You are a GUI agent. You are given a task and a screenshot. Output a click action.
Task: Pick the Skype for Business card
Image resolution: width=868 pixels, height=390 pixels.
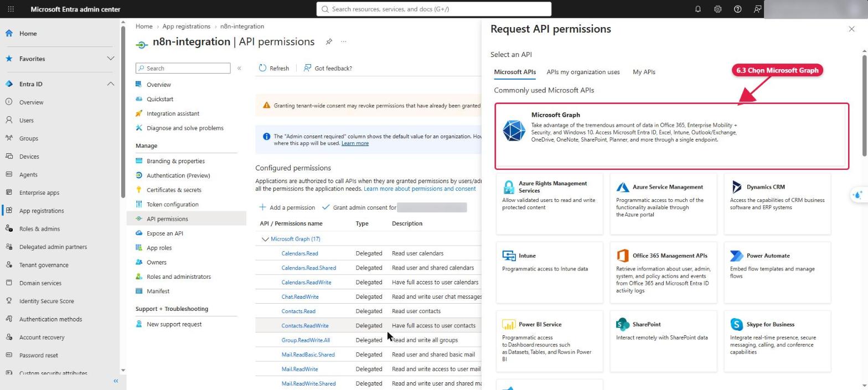[777, 341]
